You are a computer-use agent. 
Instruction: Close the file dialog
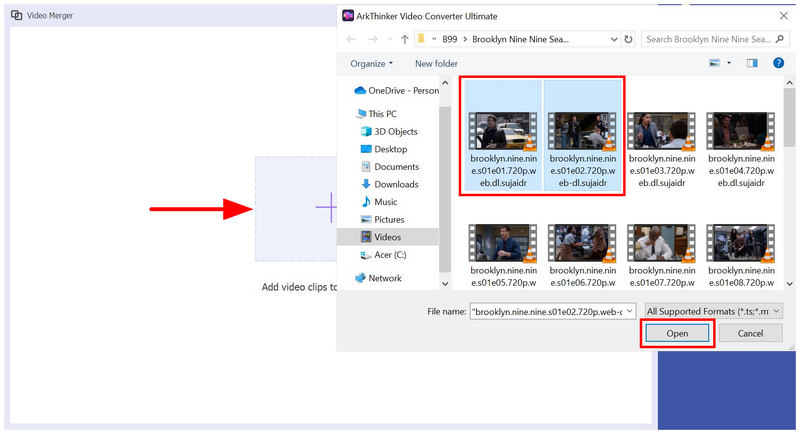click(x=784, y=16)
